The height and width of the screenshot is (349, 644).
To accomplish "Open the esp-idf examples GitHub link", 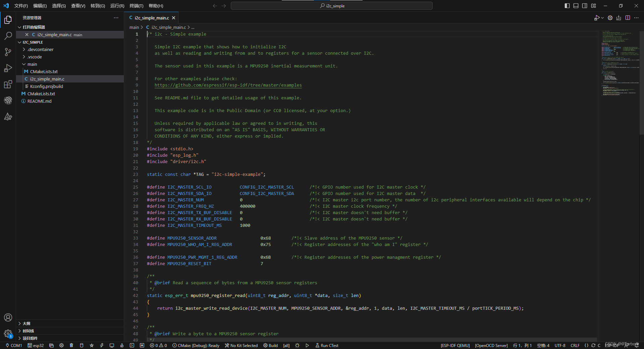I will click(228, 85).
